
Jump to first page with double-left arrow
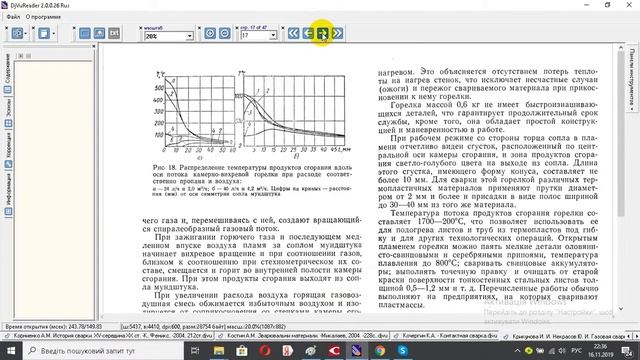(293, 33)
